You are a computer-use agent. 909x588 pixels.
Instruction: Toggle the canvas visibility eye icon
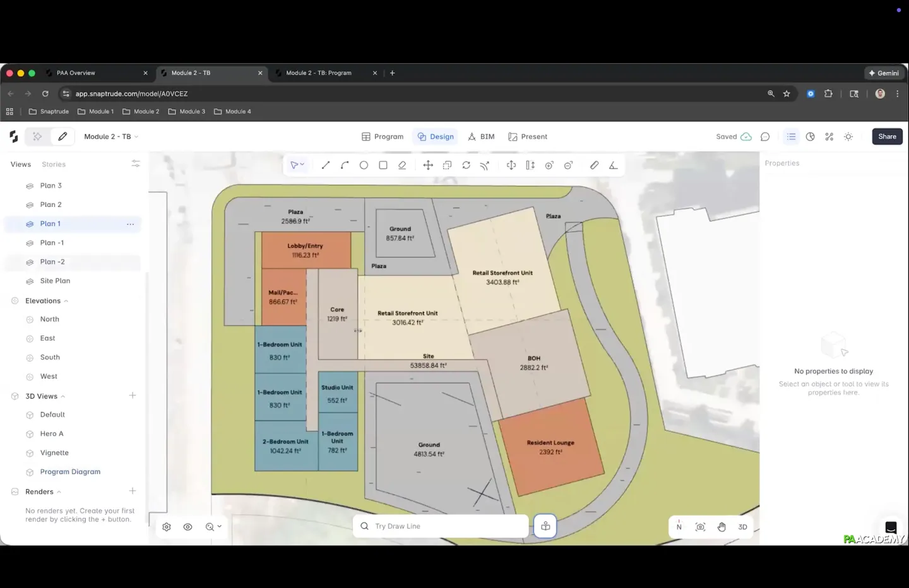187,527
